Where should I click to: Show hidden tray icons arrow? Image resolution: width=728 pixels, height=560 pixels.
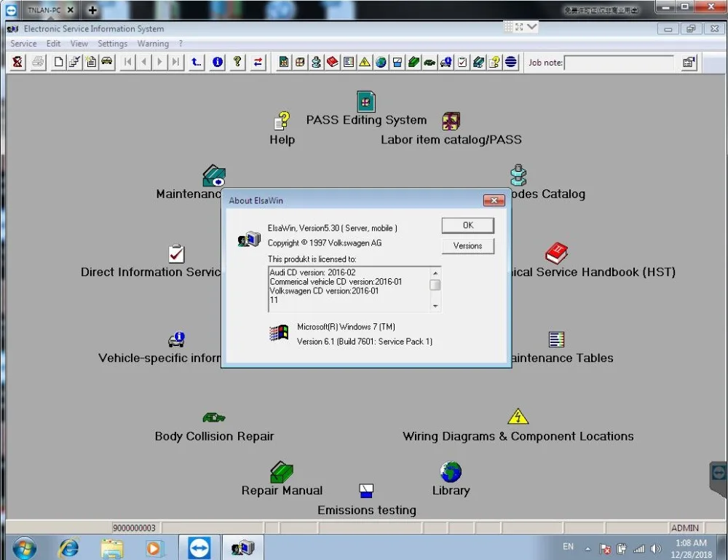point(587,549)
